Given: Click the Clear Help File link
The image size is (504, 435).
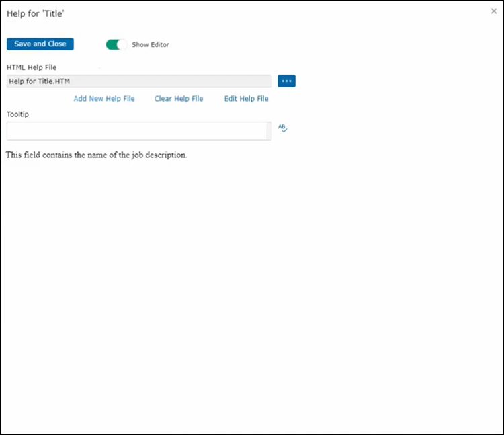Looking at the screenshot, I should [x=179, y=99].
